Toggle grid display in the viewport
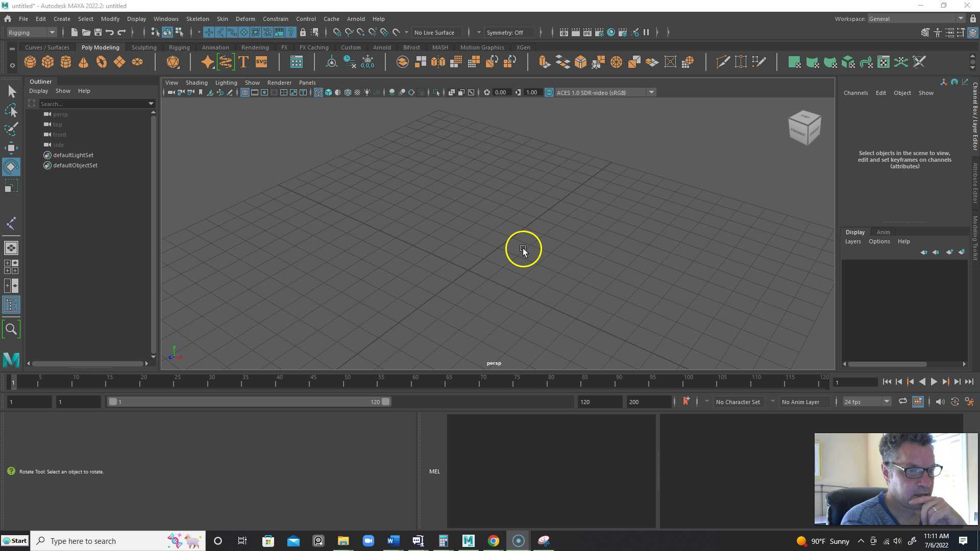Image resolution: width=980 pixels, height=551 pixels. pos(245,92)
